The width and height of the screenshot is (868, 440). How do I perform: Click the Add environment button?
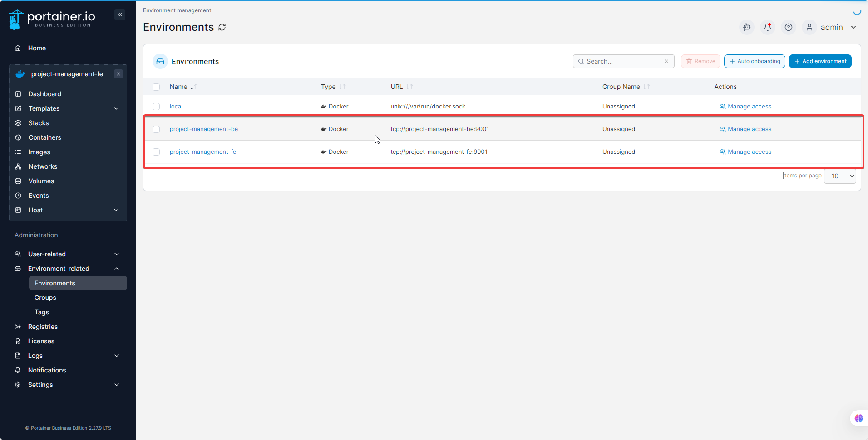click(820, 61)
